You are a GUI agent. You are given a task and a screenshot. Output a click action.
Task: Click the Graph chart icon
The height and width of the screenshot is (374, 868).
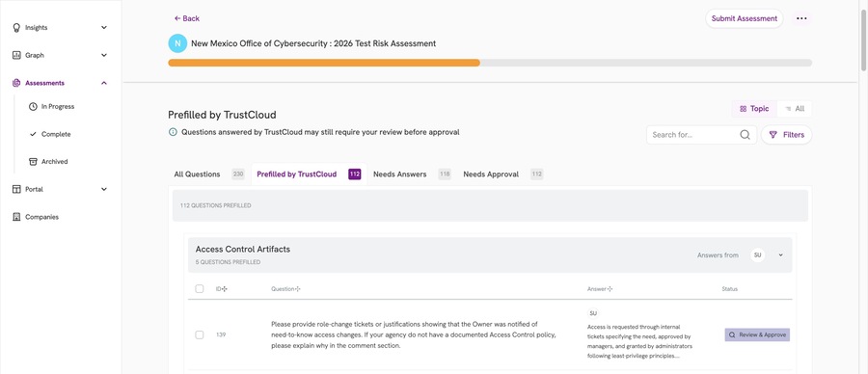[x=16, y=55]
